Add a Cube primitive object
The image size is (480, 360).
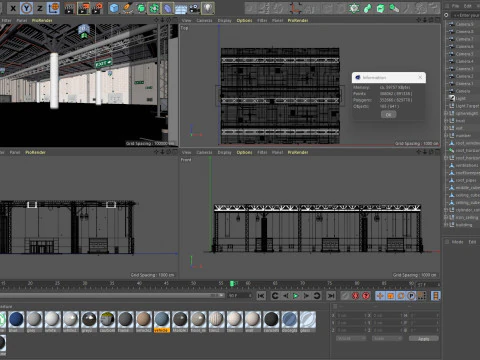(114, 8)
